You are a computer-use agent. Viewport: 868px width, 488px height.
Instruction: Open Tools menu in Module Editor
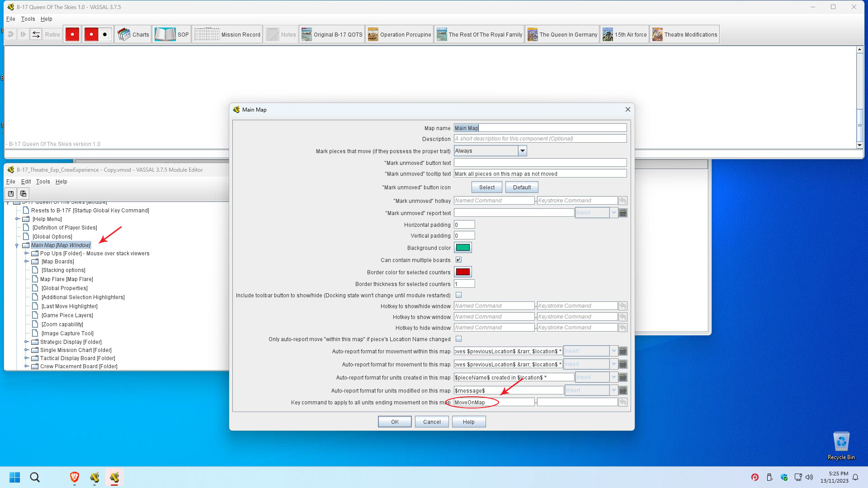tap(43, 182)
